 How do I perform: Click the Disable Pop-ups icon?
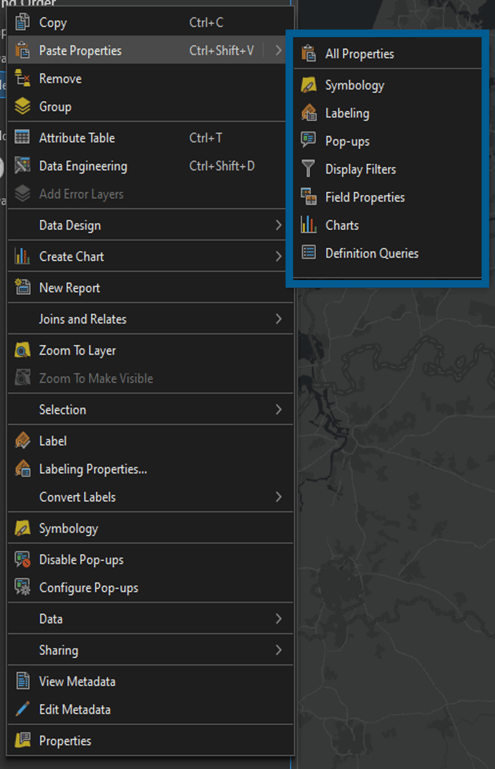[x=23, y=559]
